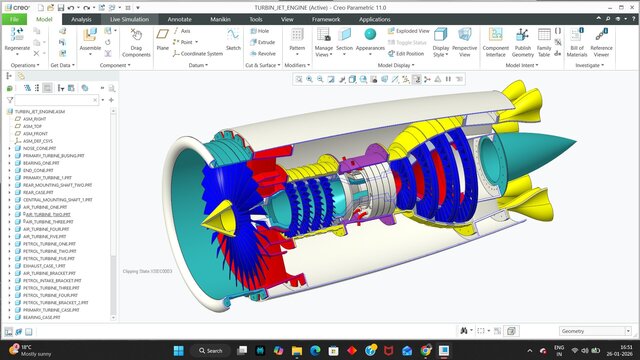
Task: Click the Find binoculars icon in status bar
Action: 464,331
